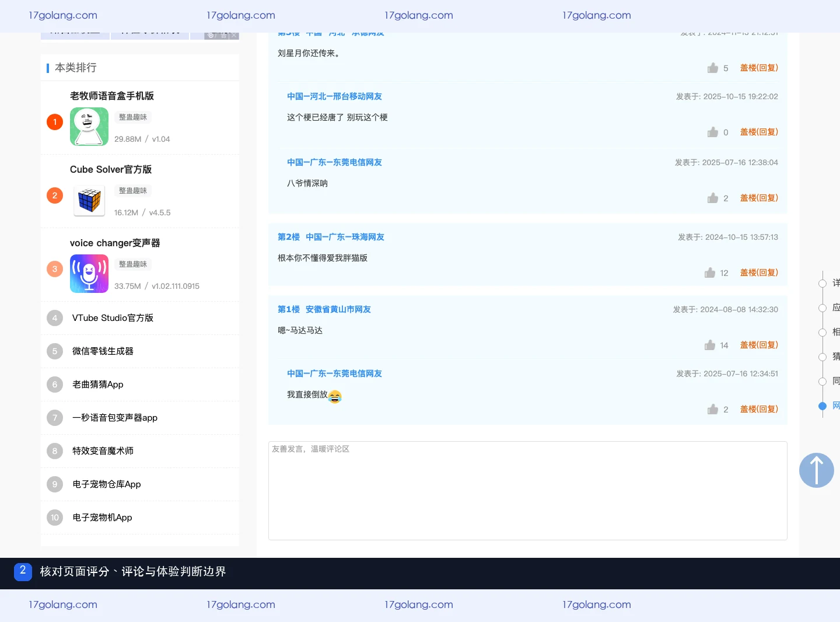
Task: Jump to 应 section in side navigation
Action: coord(836,307)
